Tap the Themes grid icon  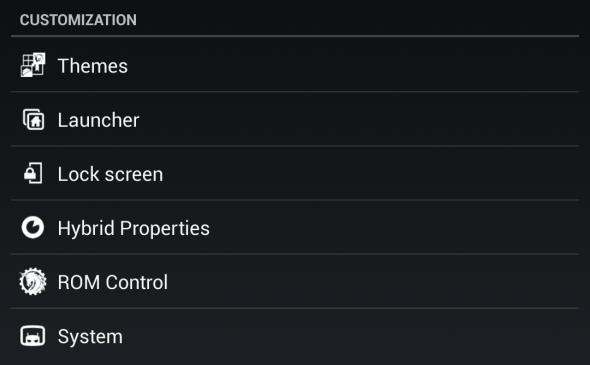(33, 65)
